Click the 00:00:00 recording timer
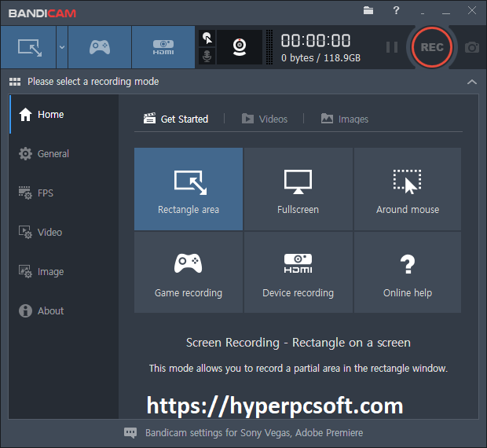The height and width of the screenshot is (448, 487). tap(316, 41)
